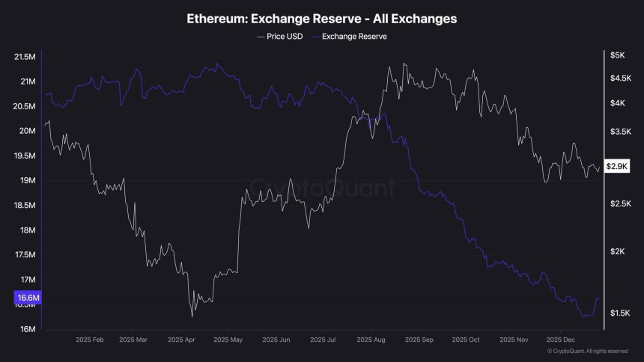Click the white Price USD legend line marker

click(260, 36)
